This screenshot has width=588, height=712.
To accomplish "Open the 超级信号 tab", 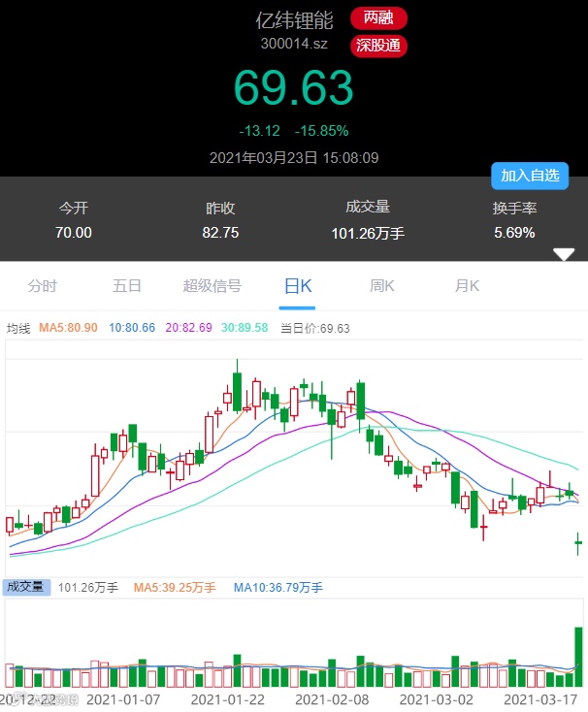I will click(x=212, y=286).
